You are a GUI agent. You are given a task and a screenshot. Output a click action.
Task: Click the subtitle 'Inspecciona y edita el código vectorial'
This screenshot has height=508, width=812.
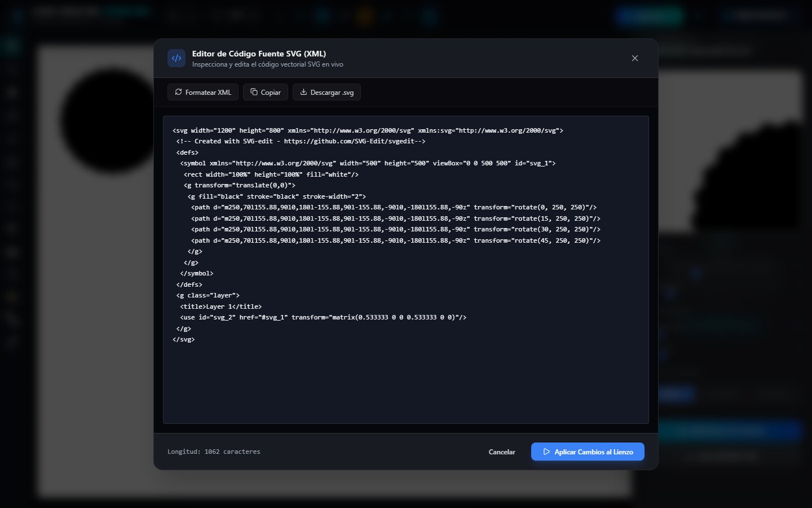point(268,64)
